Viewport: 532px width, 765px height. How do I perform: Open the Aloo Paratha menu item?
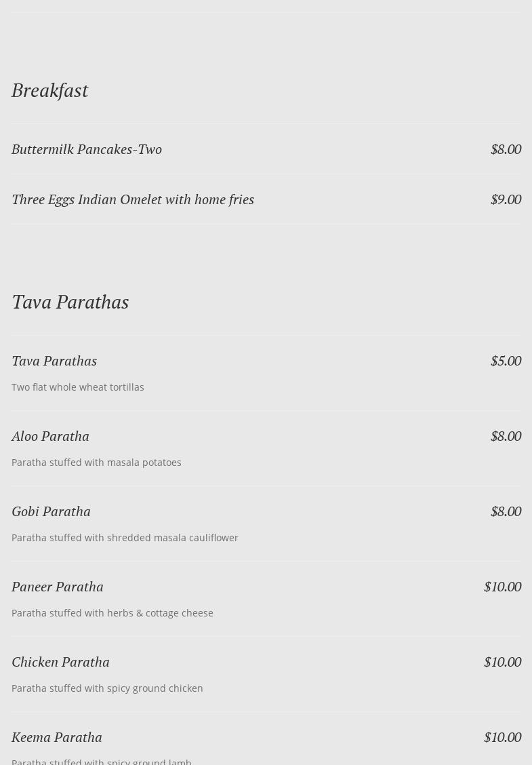[x=50, y=436]
